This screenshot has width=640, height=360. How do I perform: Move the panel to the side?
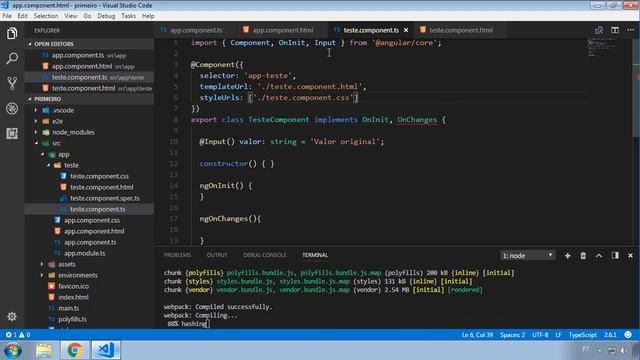pyautogui.click(x=615, y=256)
